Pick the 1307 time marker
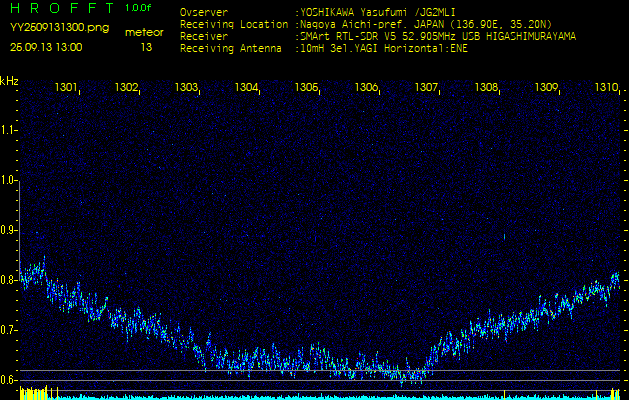The width and height of the screenshot is (629, 400). pos(427,88)
